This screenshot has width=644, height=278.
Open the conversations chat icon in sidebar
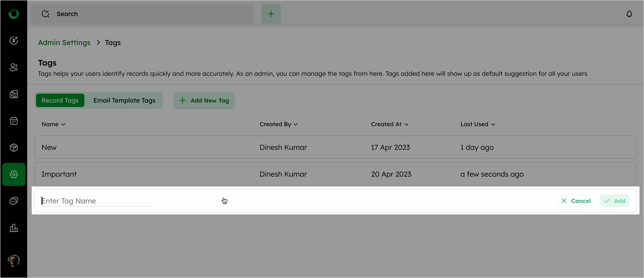coord(14,201)
